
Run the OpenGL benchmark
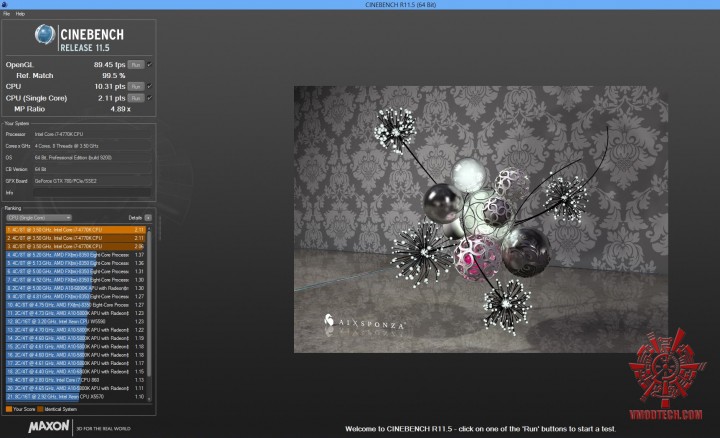point(136,65)
